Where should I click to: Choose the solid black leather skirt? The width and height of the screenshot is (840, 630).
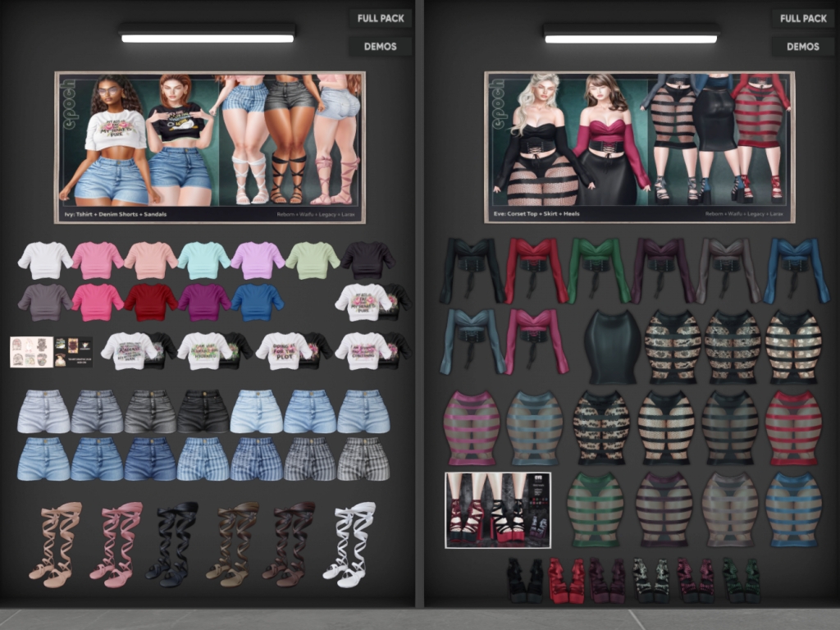612,347
